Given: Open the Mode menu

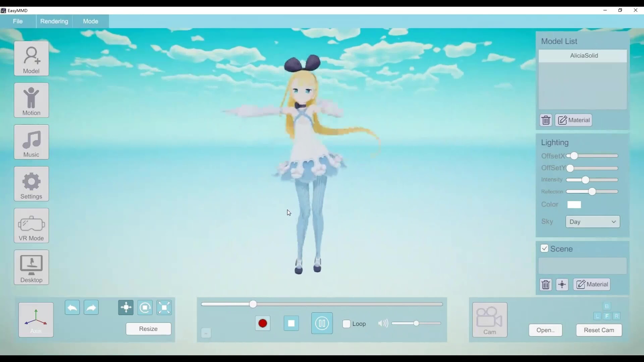Looking at the screenshot, I should point(90,21).
